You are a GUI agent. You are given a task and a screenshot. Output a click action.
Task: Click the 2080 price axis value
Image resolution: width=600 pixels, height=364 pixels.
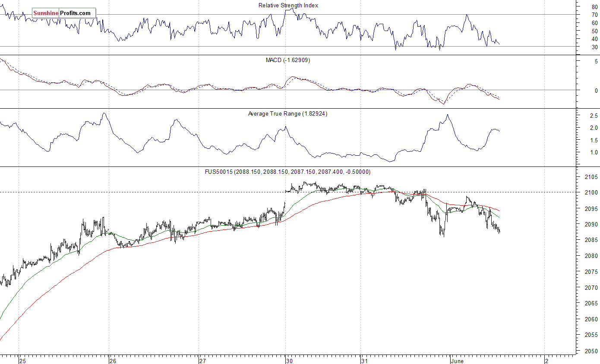coord(592,256)
